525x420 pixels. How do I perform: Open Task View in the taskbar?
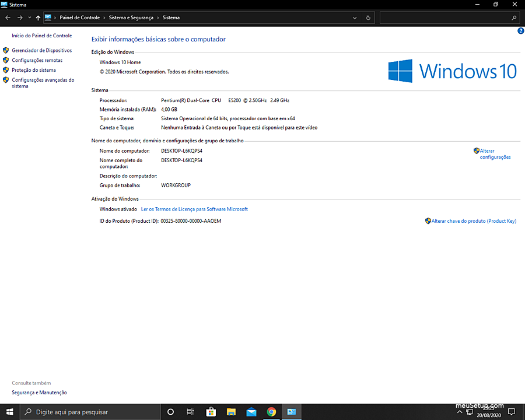click(x=190, y=412)
